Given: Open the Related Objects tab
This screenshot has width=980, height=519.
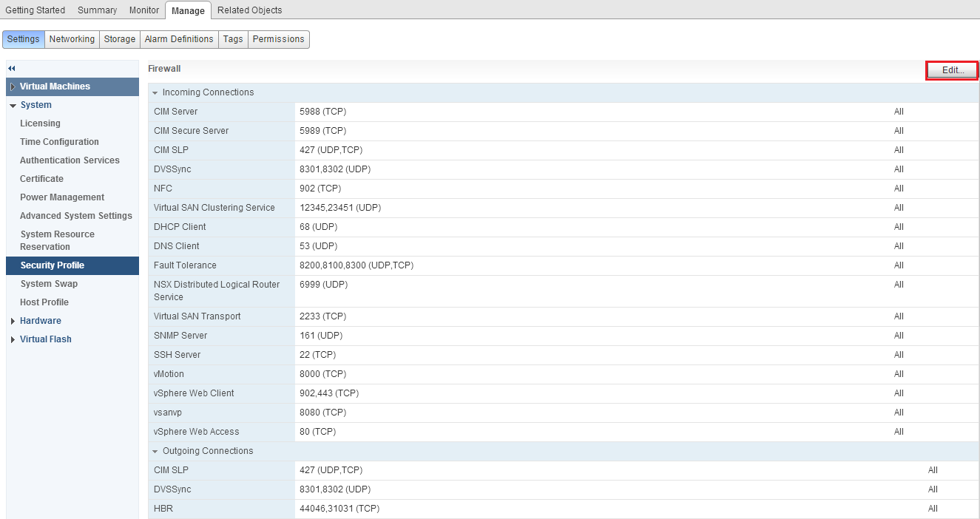Looking at the screenshot, I should tap(249, 10).
